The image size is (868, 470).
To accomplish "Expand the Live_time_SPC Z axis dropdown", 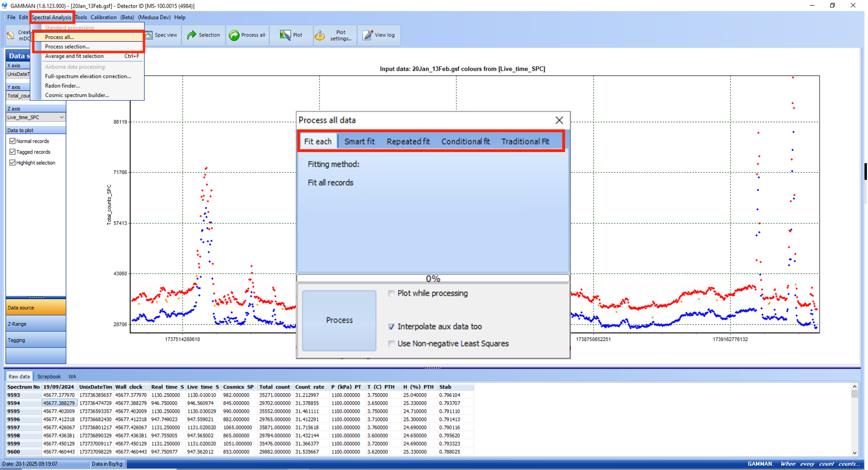I will [61, 117].
